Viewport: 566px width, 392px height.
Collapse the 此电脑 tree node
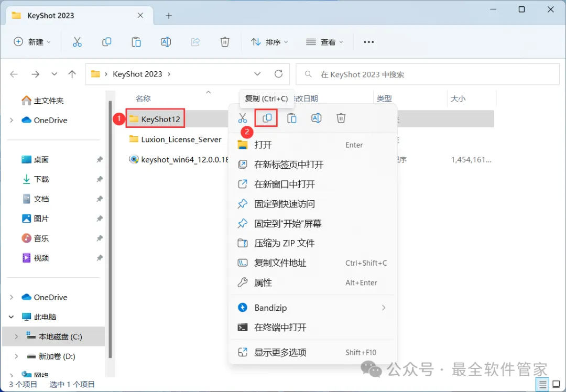tap(12, 317)
